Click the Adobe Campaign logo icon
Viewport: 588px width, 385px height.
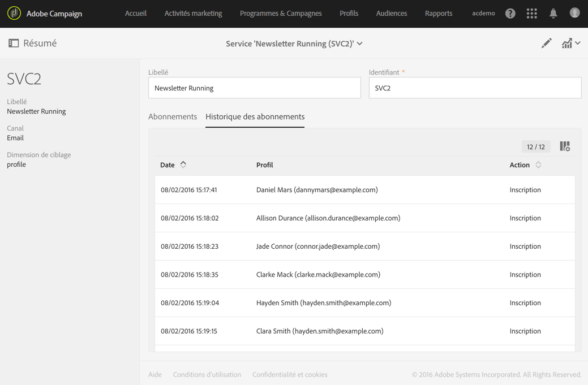(14, 13)
